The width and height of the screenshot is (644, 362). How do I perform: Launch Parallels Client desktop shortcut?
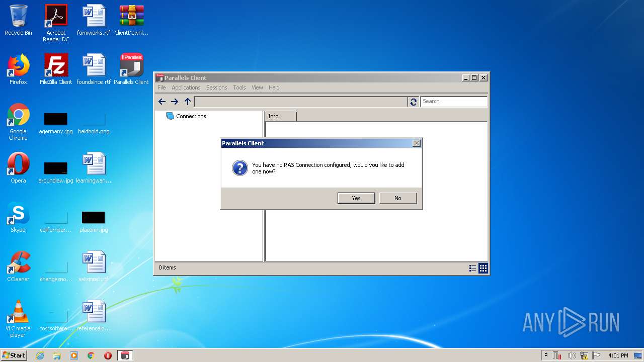(x=131, y=69)
